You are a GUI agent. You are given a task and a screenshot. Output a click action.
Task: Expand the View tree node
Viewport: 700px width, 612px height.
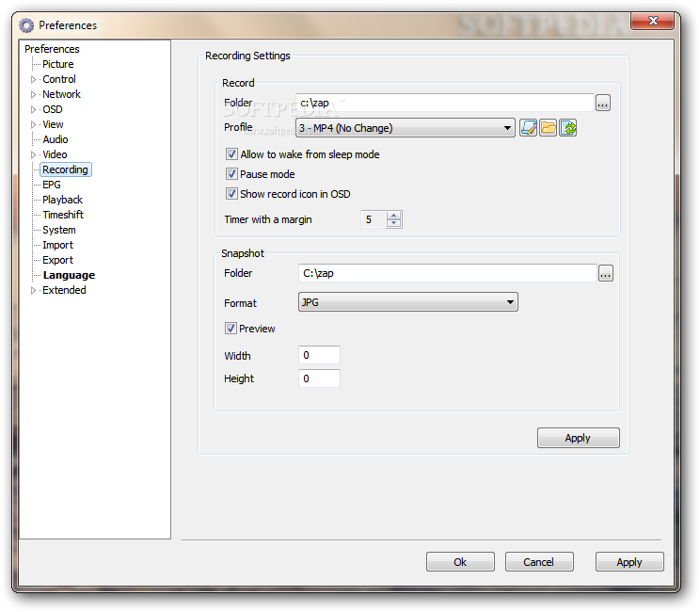tap(33, 124)
